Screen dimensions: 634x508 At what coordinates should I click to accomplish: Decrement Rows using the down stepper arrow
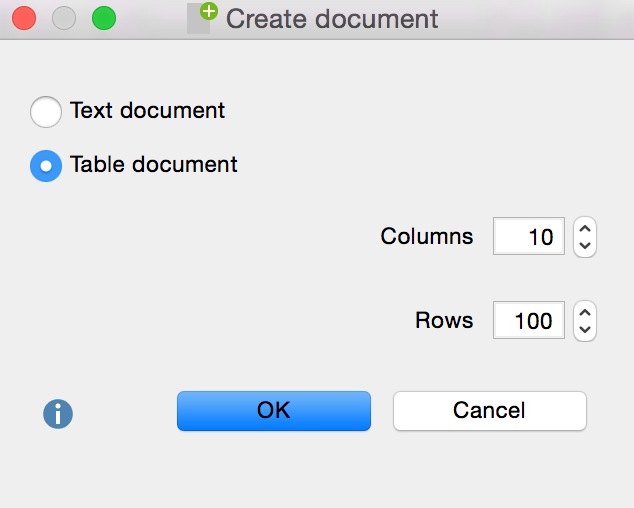tap(586, 330)
